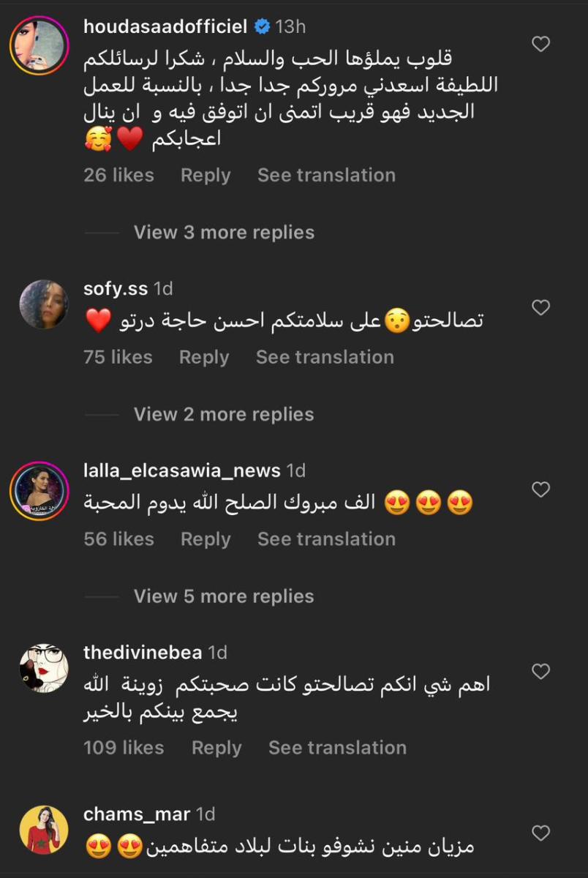Open chams_mar profile avatar
588x878 pixels.
click(x=44, y=830)
